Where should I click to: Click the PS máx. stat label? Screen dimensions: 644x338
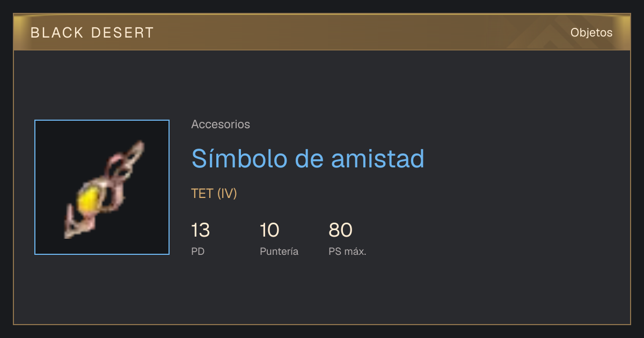click(x=347, y=251)
